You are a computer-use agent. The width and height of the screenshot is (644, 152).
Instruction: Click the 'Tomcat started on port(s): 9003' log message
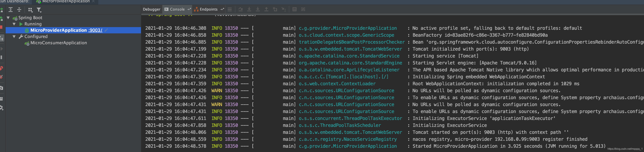coord(490,132)
